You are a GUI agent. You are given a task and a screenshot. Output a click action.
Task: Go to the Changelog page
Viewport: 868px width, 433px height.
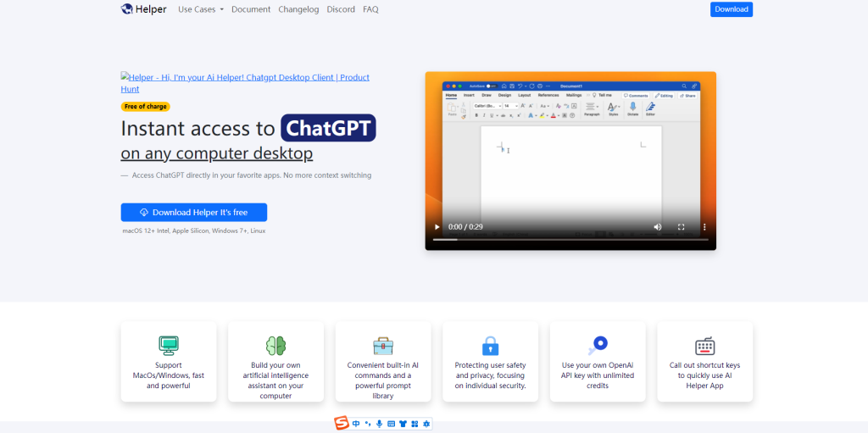[298, 9]
